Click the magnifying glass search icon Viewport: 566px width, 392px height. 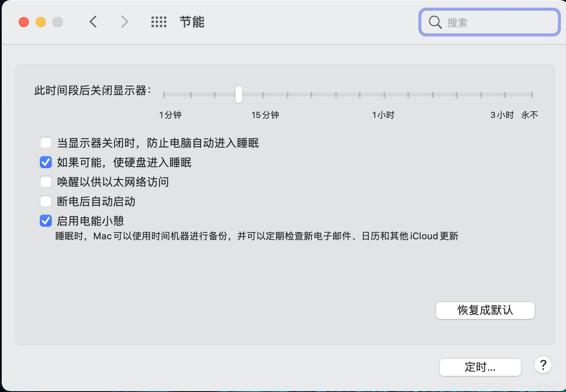tap(435, 22)
